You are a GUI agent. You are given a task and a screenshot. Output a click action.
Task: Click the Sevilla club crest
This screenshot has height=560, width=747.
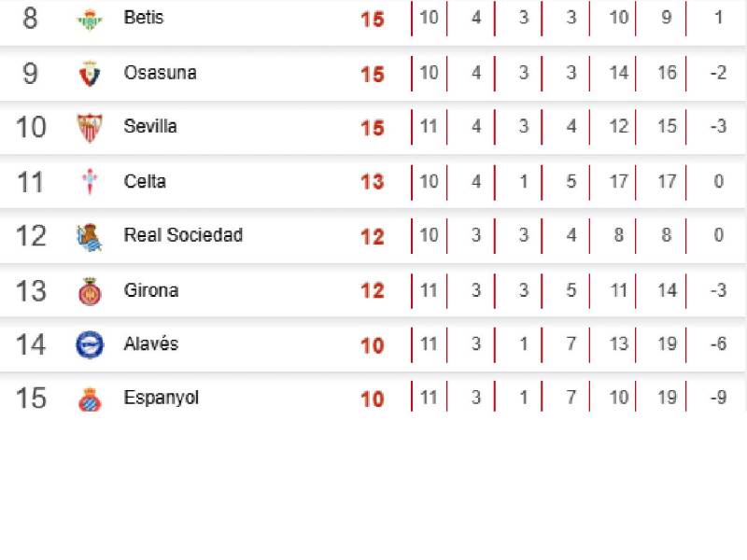coord(90,128)
